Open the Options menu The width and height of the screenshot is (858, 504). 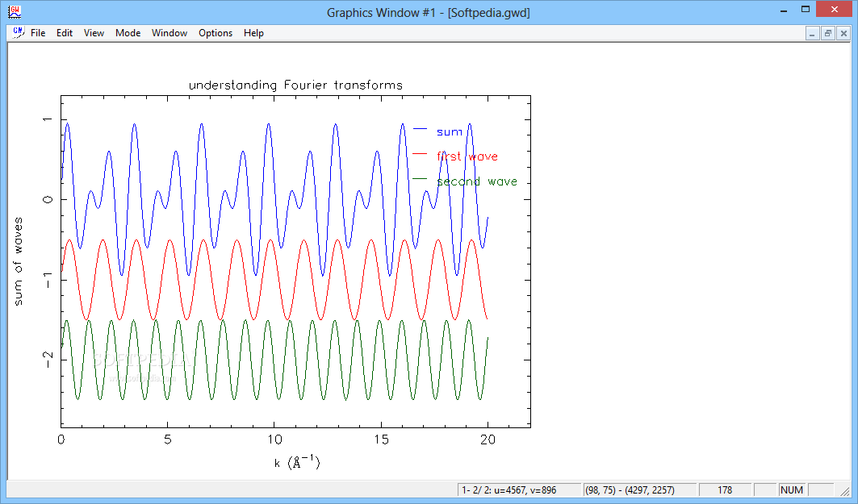tap(216, 33)
